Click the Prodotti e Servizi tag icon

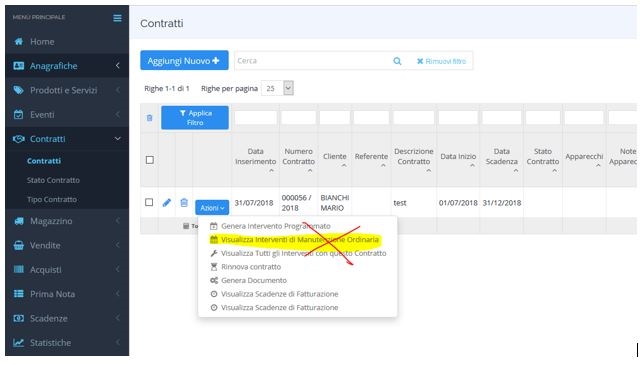tap(18, 90)
